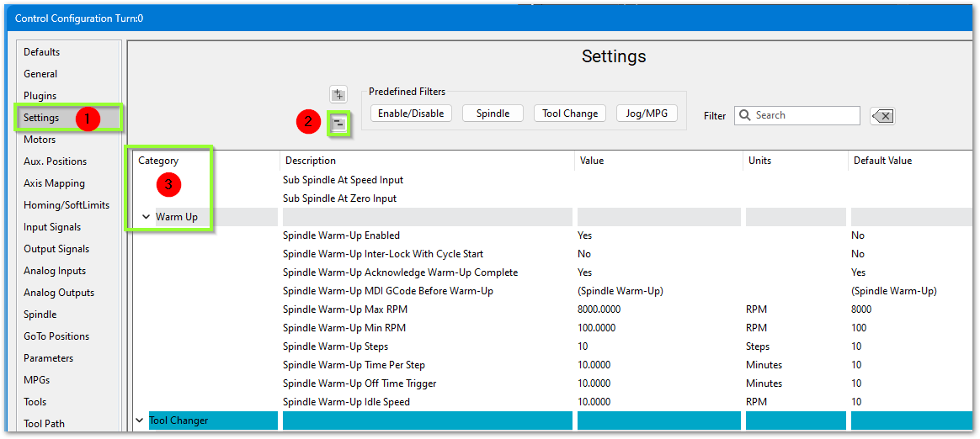
Task: Apply the Tool Change predefined filter
Action: [570, 114]
